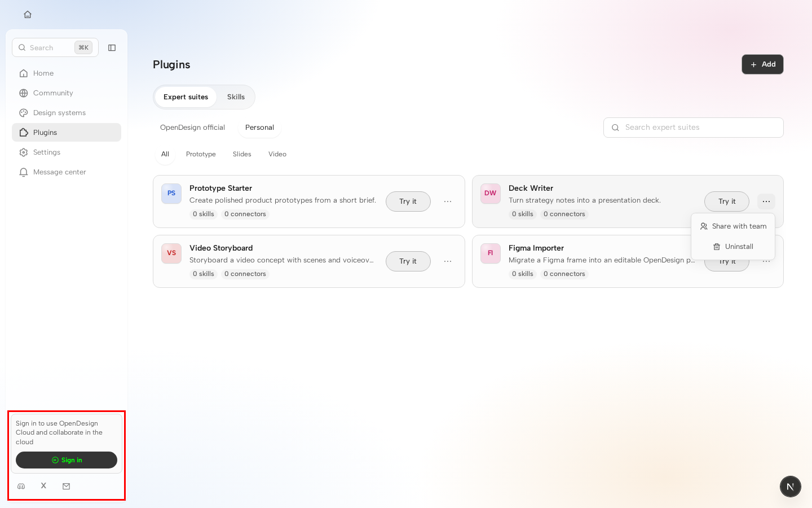Click the Add button
Image resolution: width=812 pixels, height=508 pixels.
pos(762,64)
